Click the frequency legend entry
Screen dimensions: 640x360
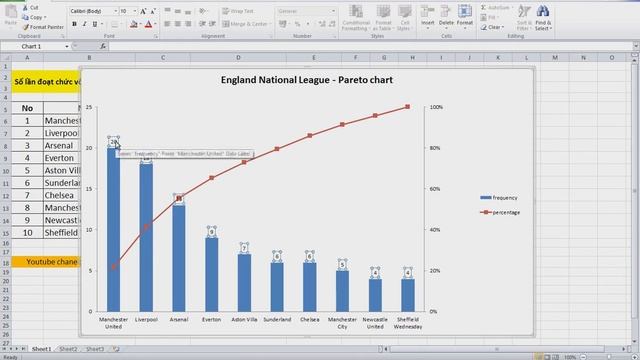[498, 198]
